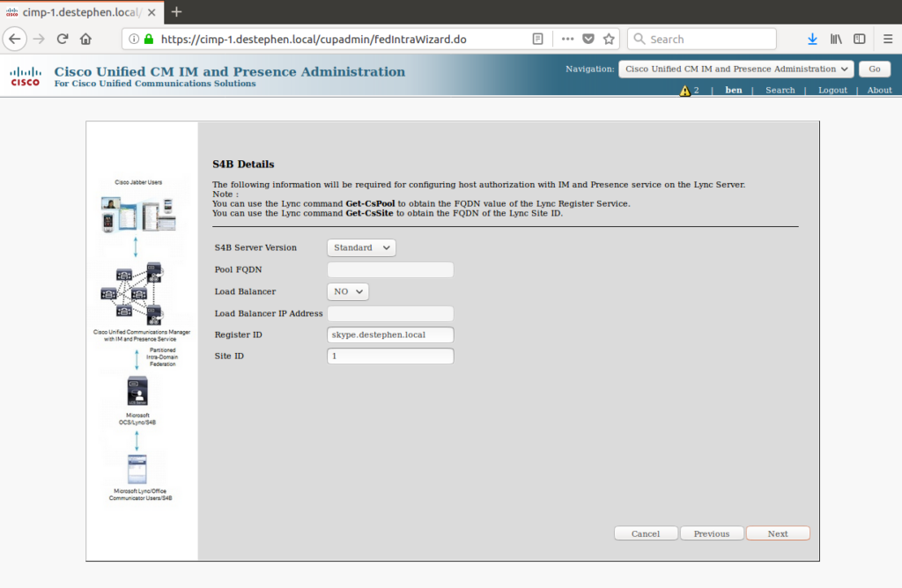Click the Logout link
Screen dimensions: 902x588
click(832, 91)
